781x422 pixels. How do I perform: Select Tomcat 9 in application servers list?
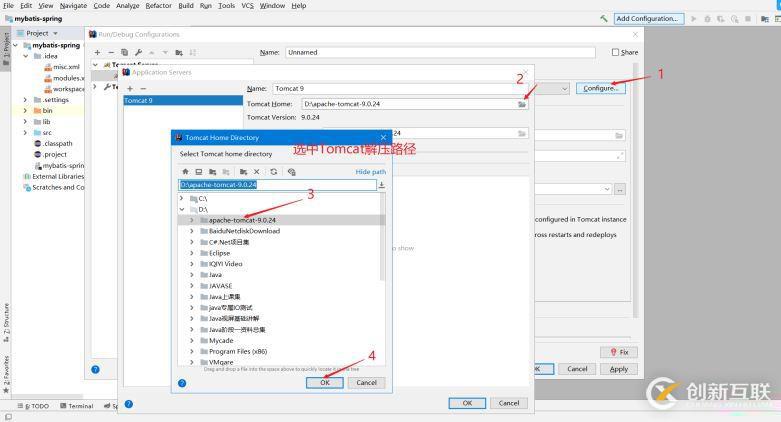[183, 101]
